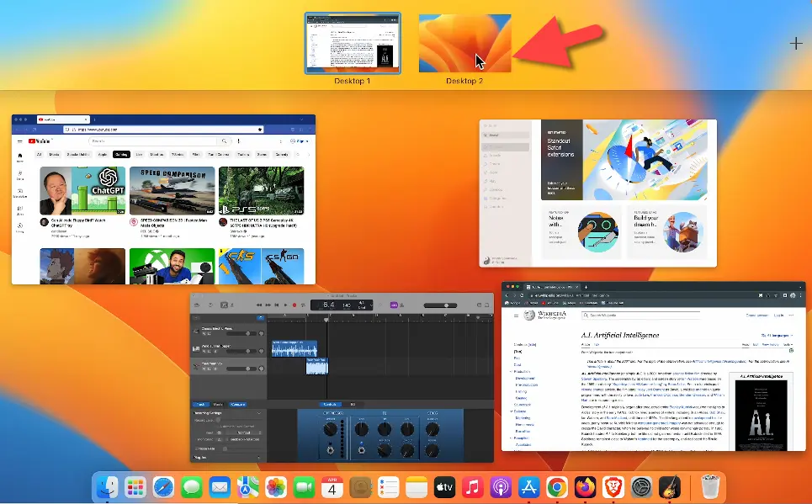The width and height of the screenshot is (812, 504).
Task: Collapse the Recording Settings section in GarageBand
Action: pyautogui.click(x=259, y=413)
